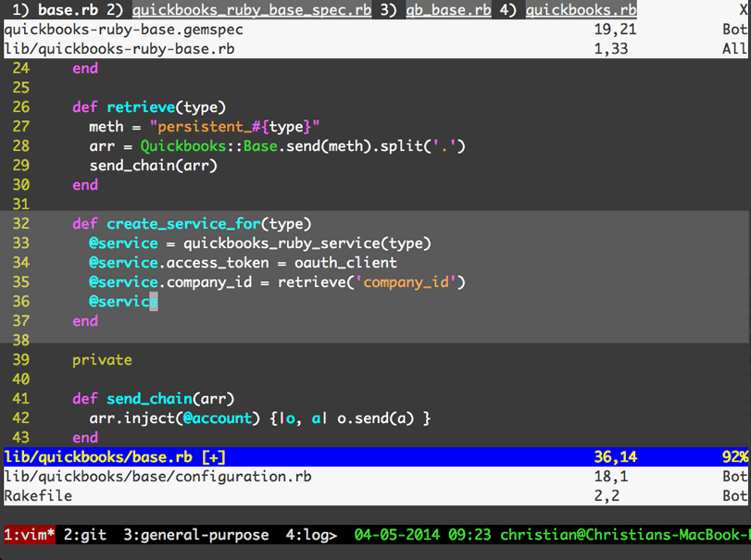
Task: Switch to tmux window 2:git
Action: pos(85,535)
